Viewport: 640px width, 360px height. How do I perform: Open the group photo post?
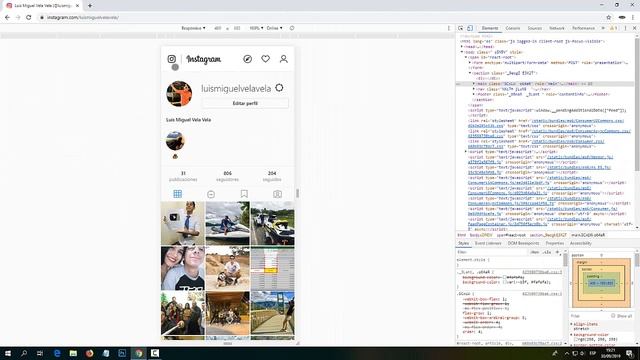(x=183, y=313)
